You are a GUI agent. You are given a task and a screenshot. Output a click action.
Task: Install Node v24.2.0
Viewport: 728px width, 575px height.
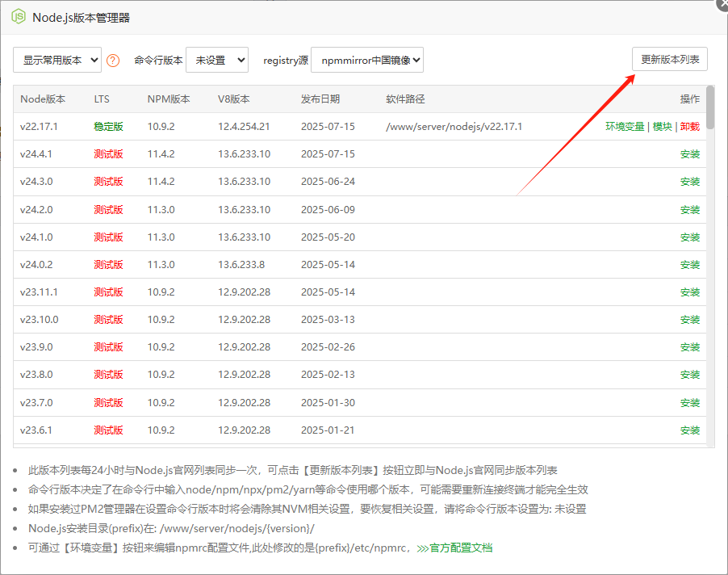(690, 209)
